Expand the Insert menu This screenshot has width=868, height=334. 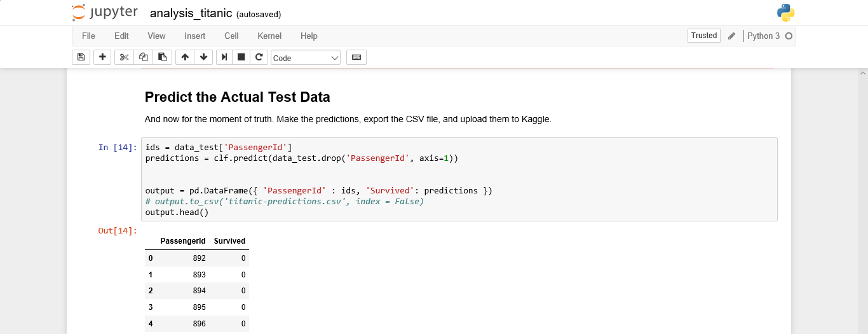[195, 36]
